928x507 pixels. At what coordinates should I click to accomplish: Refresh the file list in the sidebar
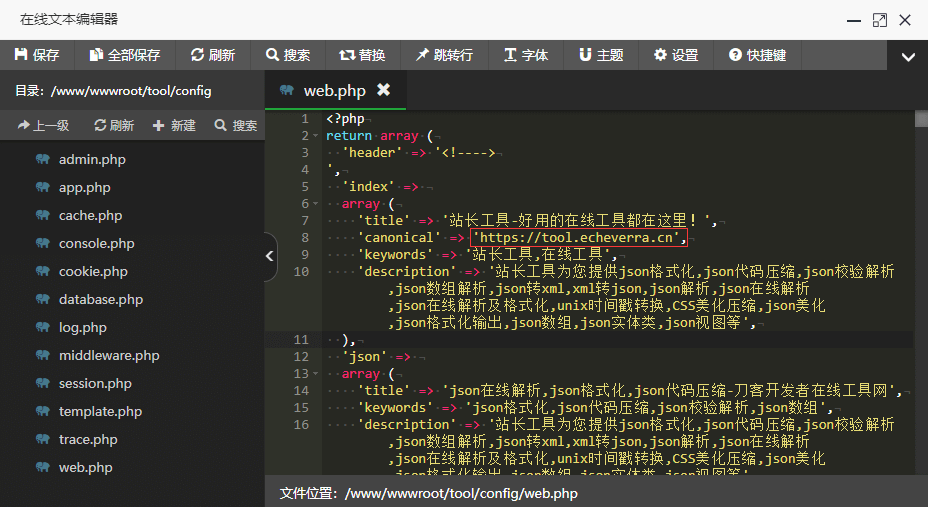[114, 125]
